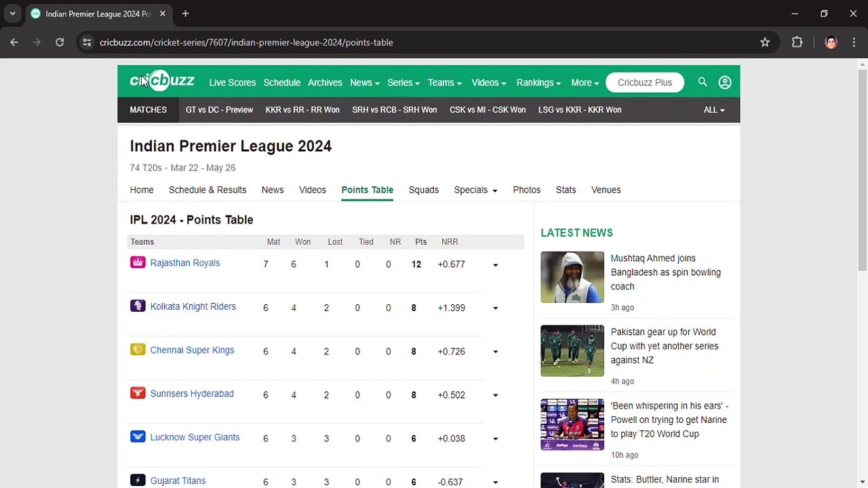The height and width of the screenshot is (488, 868).
Task: Expand Lucknow Super Giants row details
Action: (x=495, y=439)
